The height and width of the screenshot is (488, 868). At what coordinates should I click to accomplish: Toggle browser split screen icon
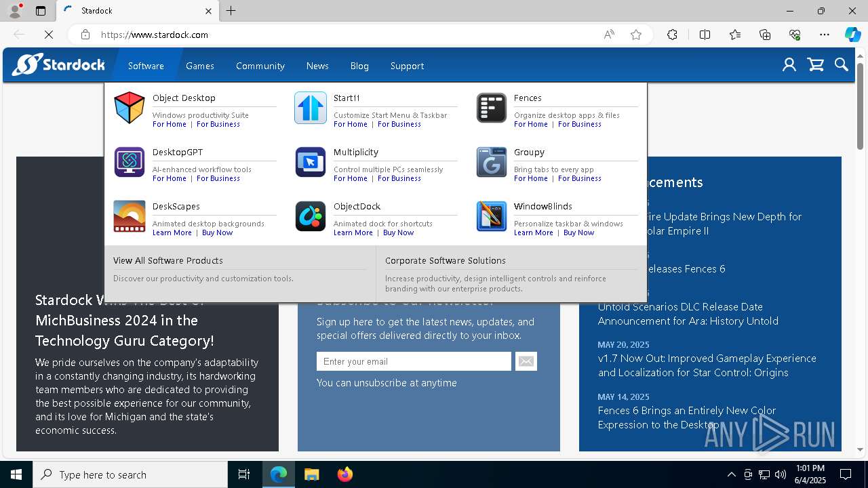(705, 35)
